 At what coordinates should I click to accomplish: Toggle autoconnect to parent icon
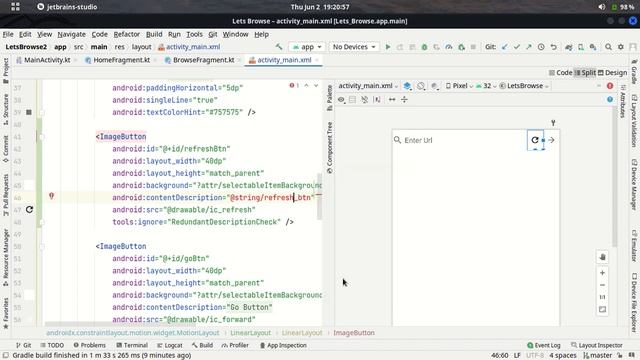pyautogui.click(x=353, y=99)
